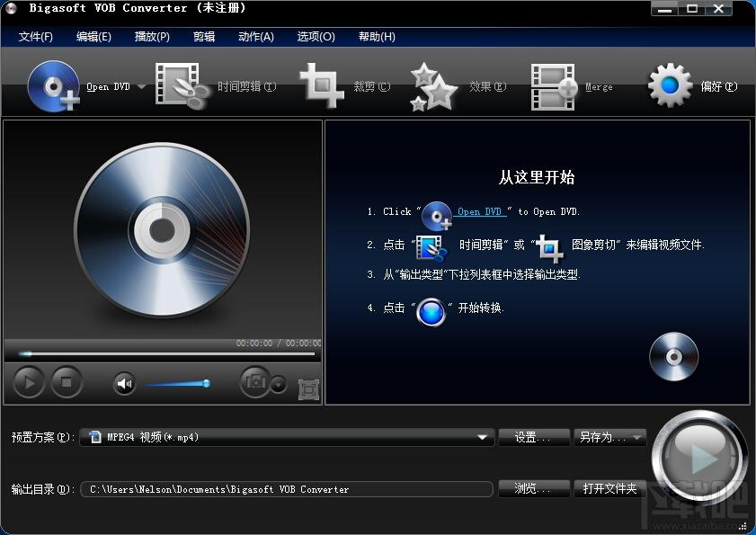Click the MPEG4 profile file icon
The width and height of the screenshot is (756, 535).
(95, 437)
